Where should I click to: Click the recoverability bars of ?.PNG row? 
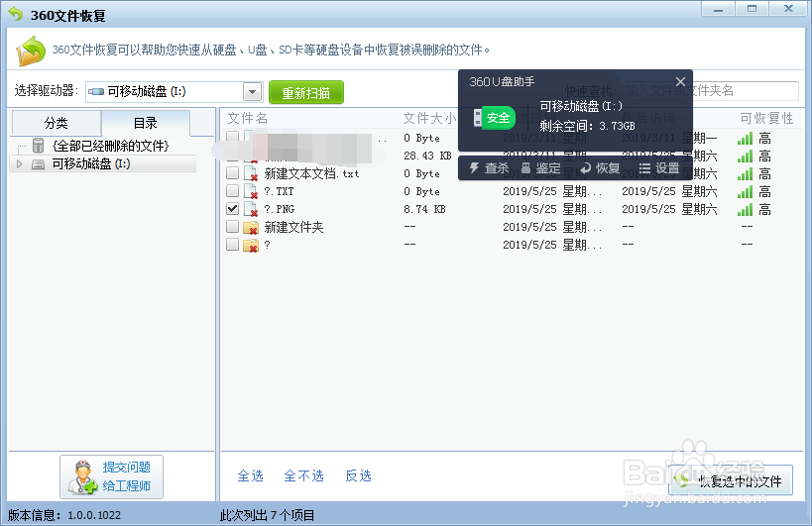pyautogui.click(x=745, y=209)
